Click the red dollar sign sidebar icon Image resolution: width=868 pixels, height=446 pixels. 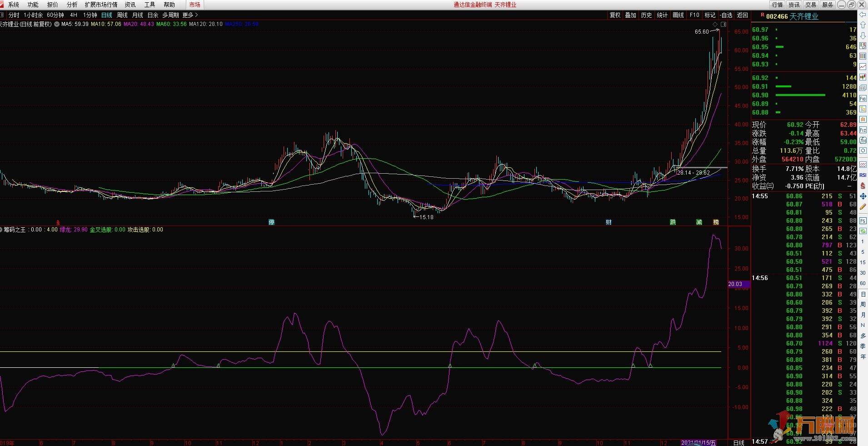click(863, 185)
